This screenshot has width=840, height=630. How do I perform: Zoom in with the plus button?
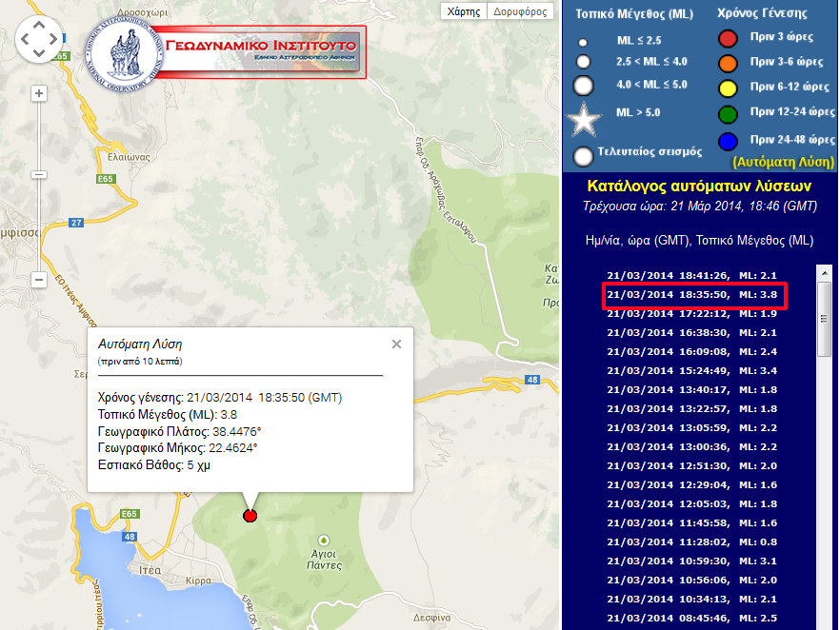pyautogui.click(x=39, y=93)
